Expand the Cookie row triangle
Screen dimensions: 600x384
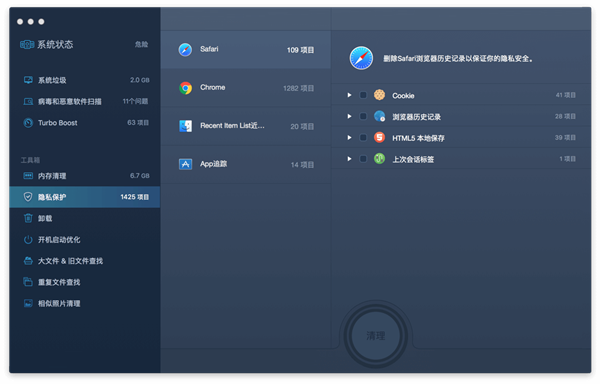click(x=349, y=95)
